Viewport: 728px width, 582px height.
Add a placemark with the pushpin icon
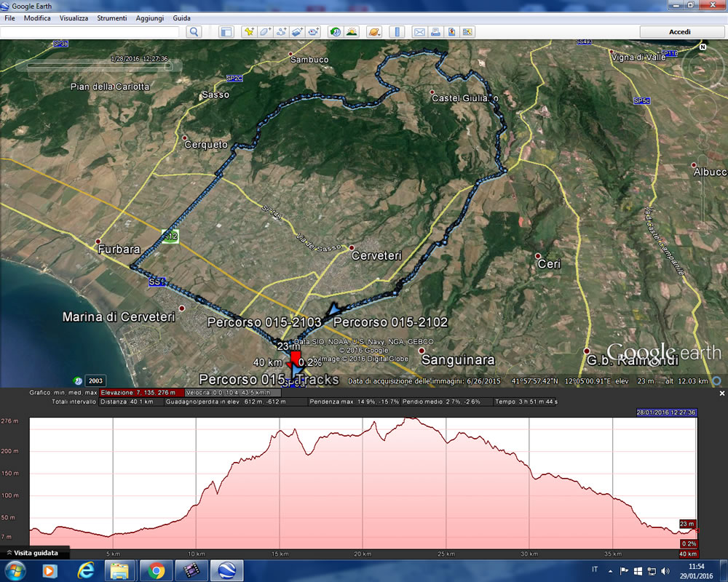(x=249, y=32)
